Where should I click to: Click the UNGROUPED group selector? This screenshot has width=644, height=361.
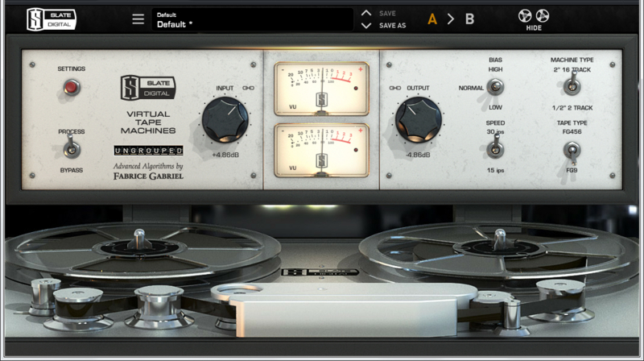click(149, 151)
